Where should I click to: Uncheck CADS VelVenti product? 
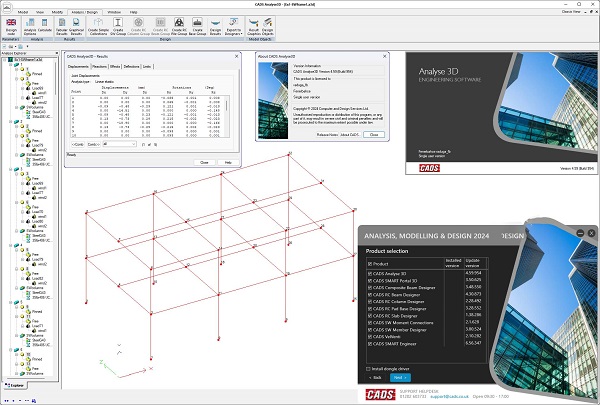[x=370, y=337]
